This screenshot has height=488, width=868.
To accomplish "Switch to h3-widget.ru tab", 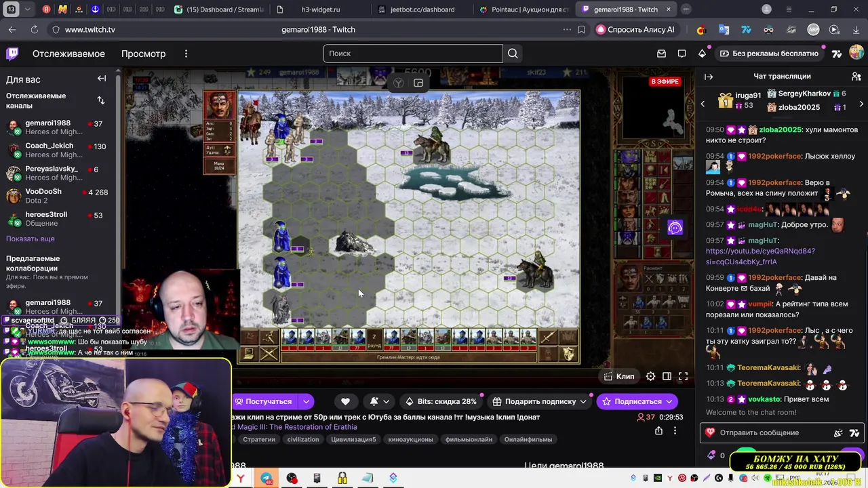I will click(x=319, y=9).
